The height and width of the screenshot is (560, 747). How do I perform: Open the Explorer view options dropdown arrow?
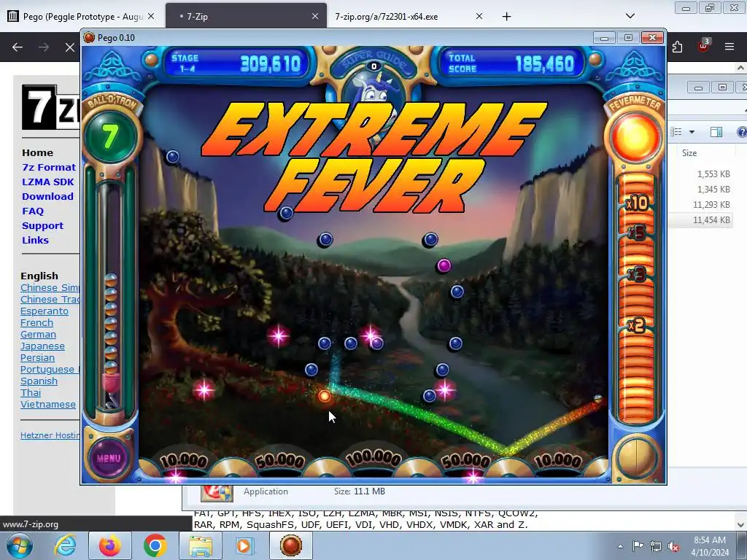pos(692,132)
